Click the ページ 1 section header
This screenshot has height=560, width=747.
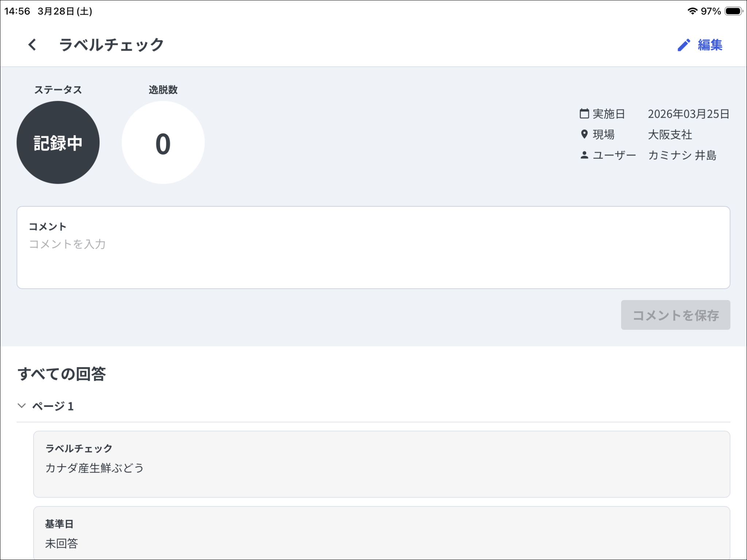pyautogui.click(x=53, y=406)
